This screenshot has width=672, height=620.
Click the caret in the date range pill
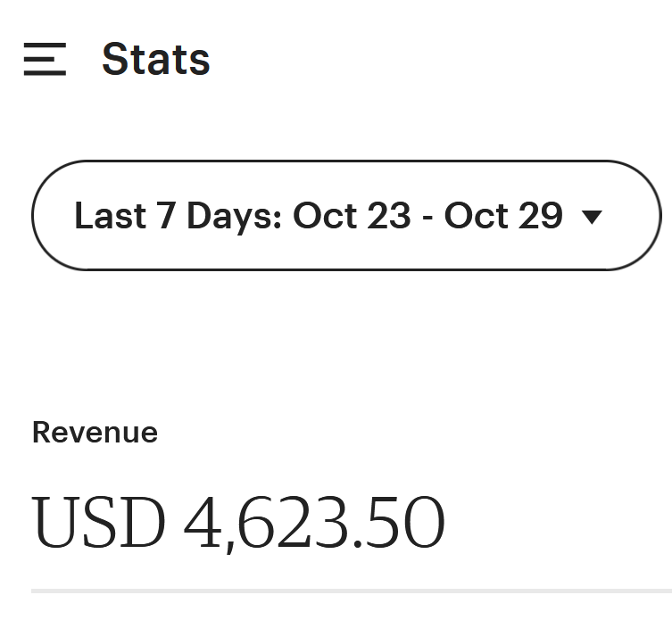(592, 217)
